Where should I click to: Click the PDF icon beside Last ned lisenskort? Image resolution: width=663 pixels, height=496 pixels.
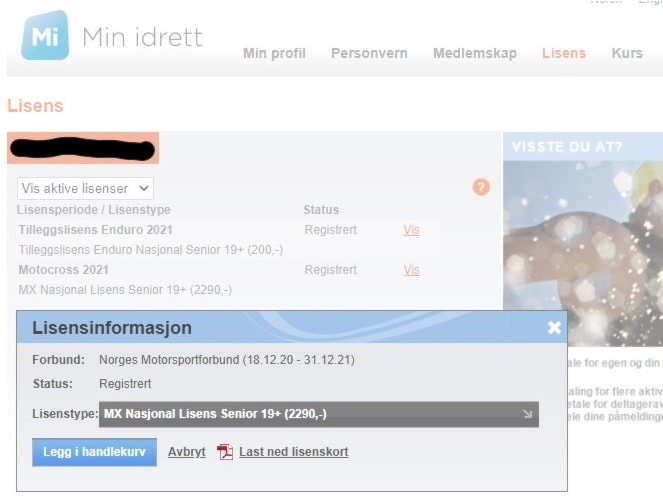coord(225,452)
